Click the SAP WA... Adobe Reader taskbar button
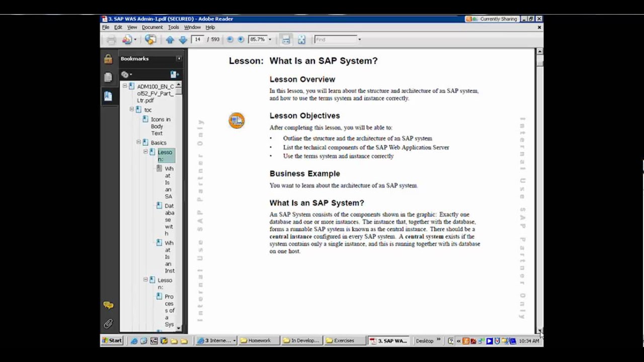 (x=388, y=340)
